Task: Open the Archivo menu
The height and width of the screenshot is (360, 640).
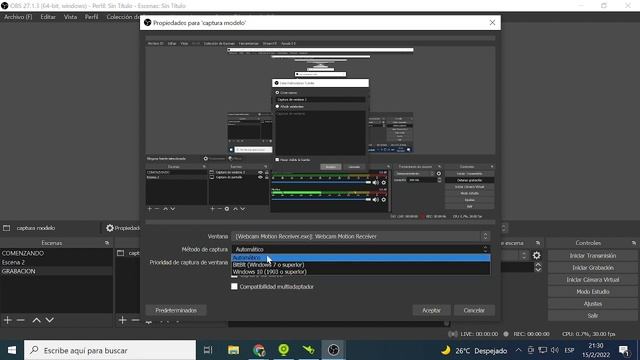Action: [x=18, y=17]
